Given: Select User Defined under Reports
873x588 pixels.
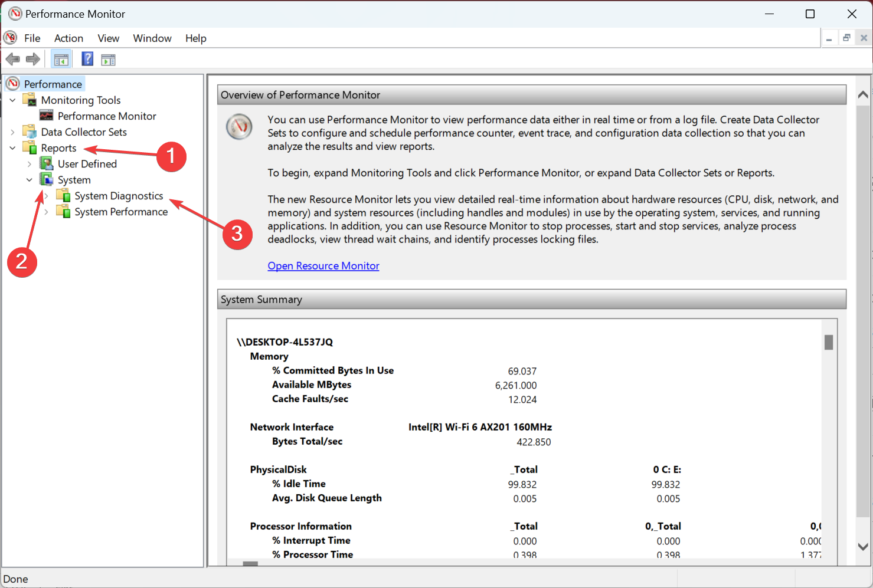Looking at the screenshot, I should coord(87,164).
